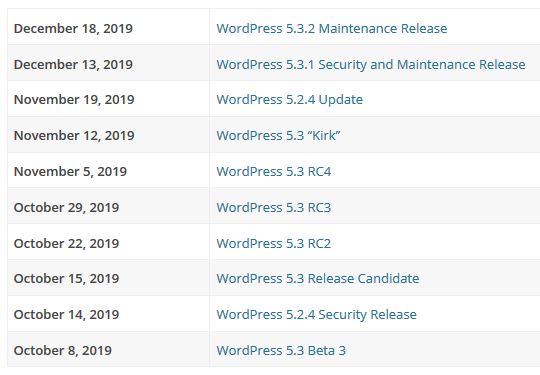The image size is (540, 375).
Task: Select the October 22, 2019 date cell
Action: tap(108, 243)
